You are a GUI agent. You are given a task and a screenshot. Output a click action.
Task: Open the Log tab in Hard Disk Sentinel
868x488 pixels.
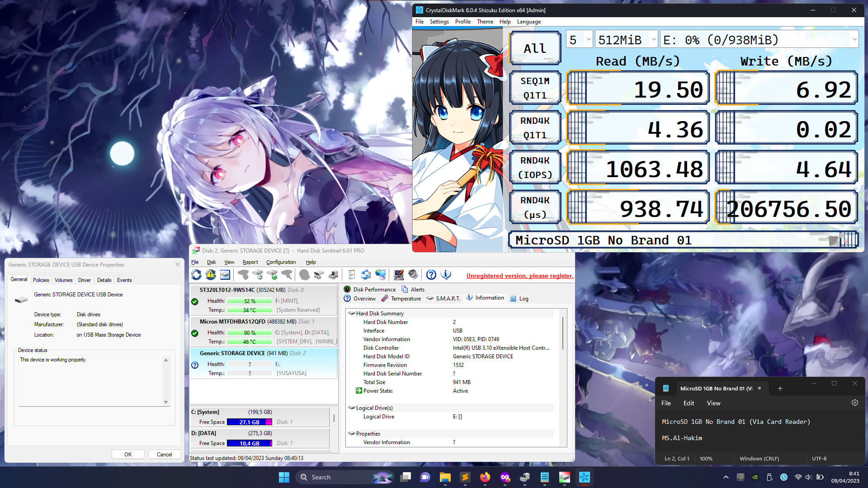coord(519,299)
